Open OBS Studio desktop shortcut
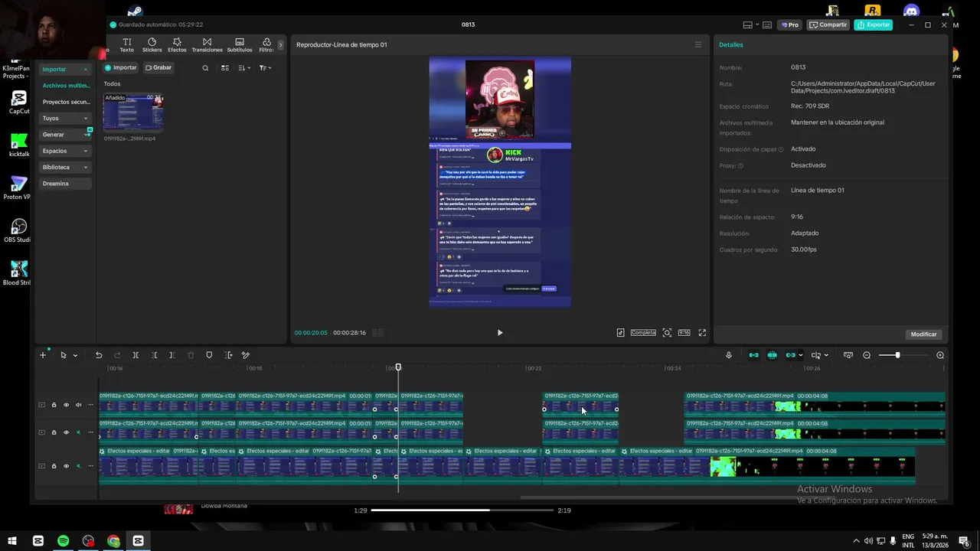The height and width of the screenshot is (551, 980). click(x=18, y=230)
